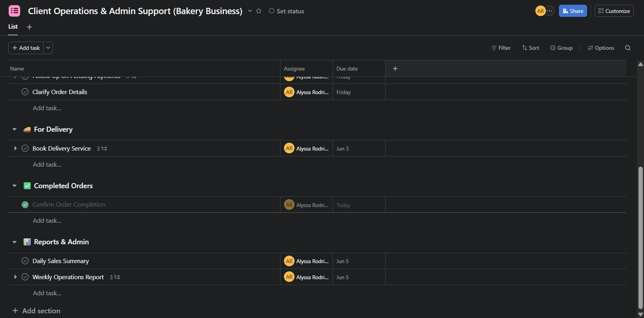Screen dimensions: 644x318
Task: Click the green checkmark section icon
Action: (27, 186)
